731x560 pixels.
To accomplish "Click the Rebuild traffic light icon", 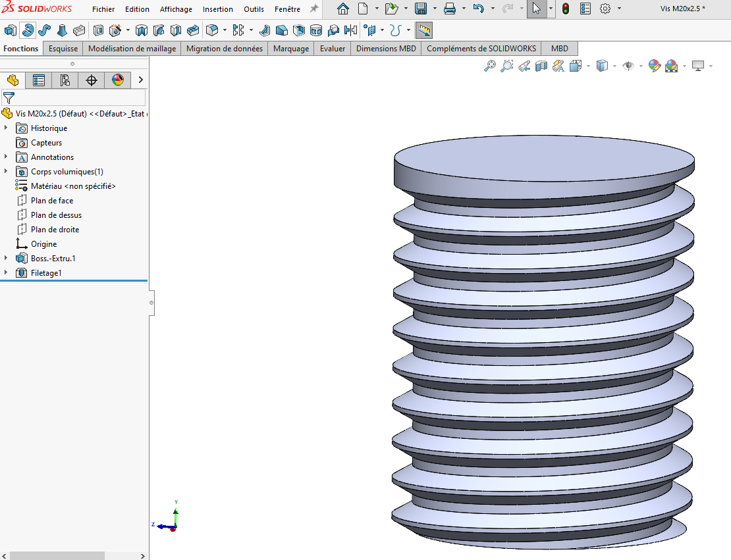I will [x=565, y=9].
